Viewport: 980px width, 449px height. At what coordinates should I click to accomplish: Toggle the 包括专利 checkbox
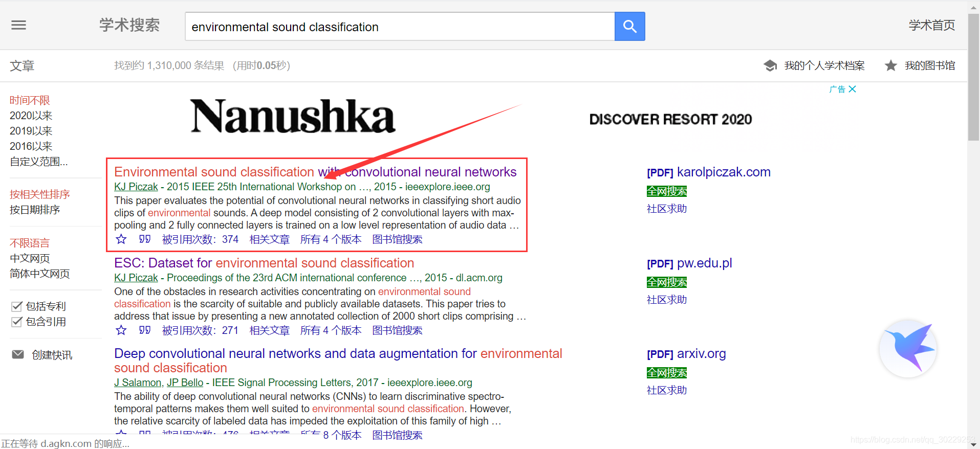click(17, 306)
